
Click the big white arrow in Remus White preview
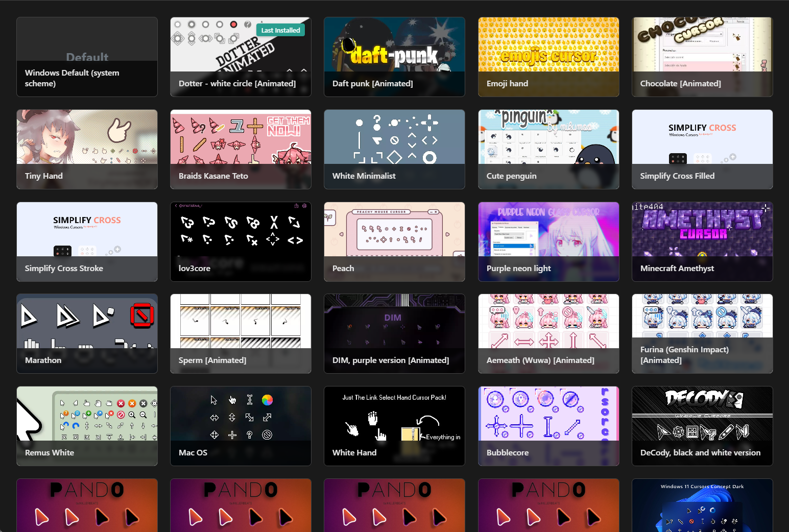[28, 420]
